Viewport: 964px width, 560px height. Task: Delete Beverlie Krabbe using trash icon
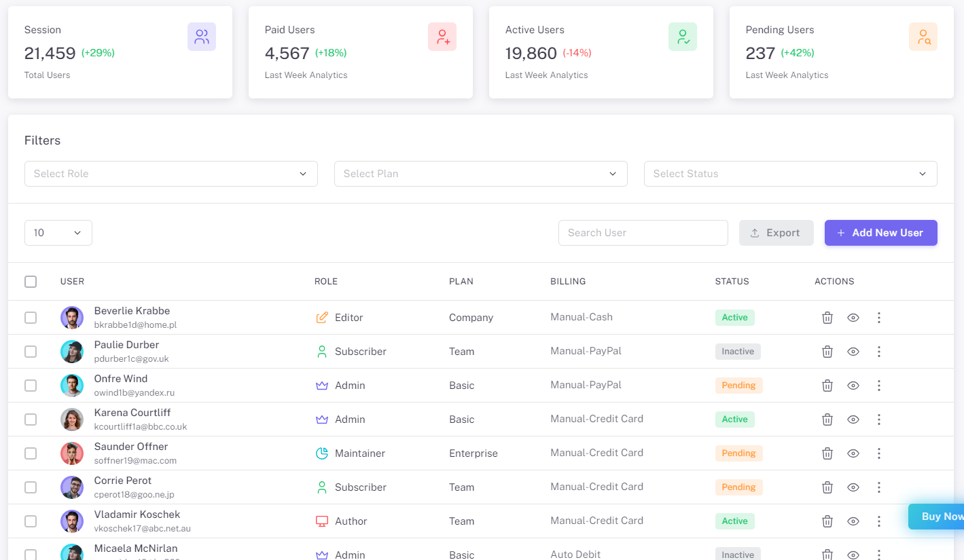click(827, 318)
